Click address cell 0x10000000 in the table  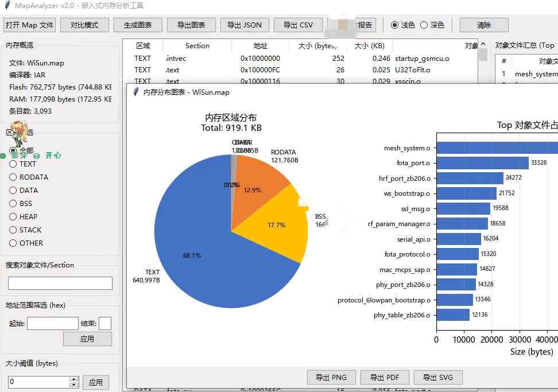pyautogui.click(x=260, y=59)
